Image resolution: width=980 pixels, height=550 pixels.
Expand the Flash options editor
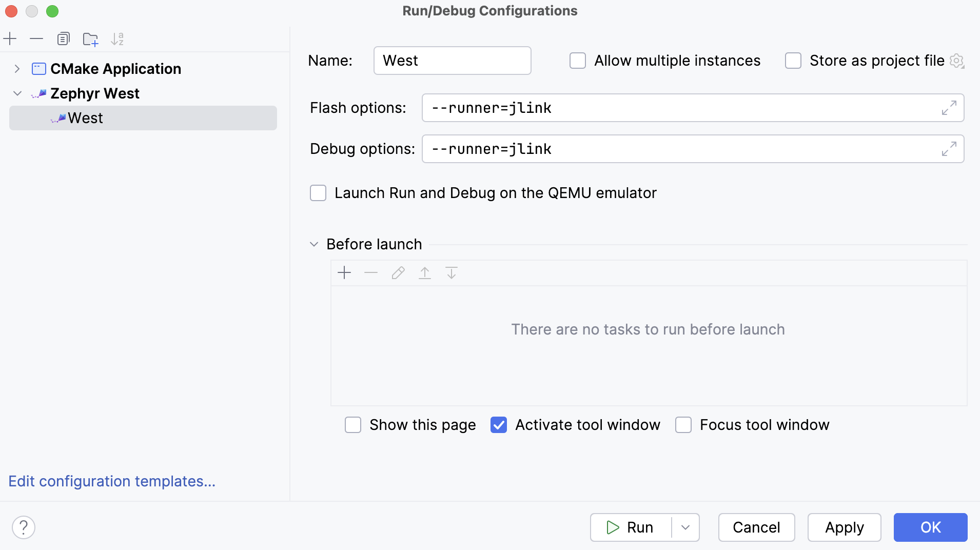[x=950, y=108]
